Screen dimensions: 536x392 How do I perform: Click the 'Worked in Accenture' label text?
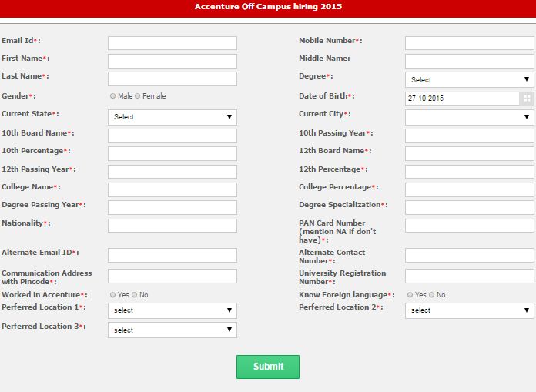coord(41,295)
